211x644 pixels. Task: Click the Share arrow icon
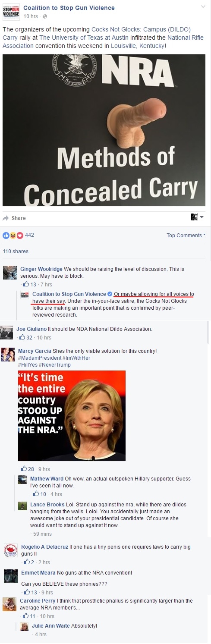6,218
